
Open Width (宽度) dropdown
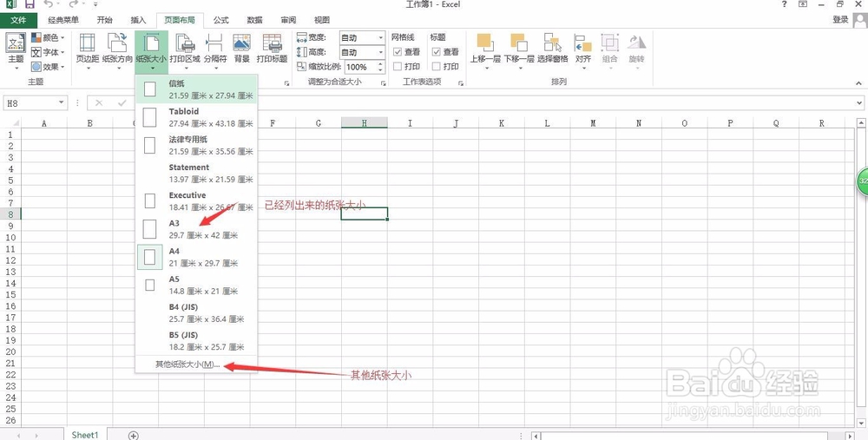coord(381,37)
